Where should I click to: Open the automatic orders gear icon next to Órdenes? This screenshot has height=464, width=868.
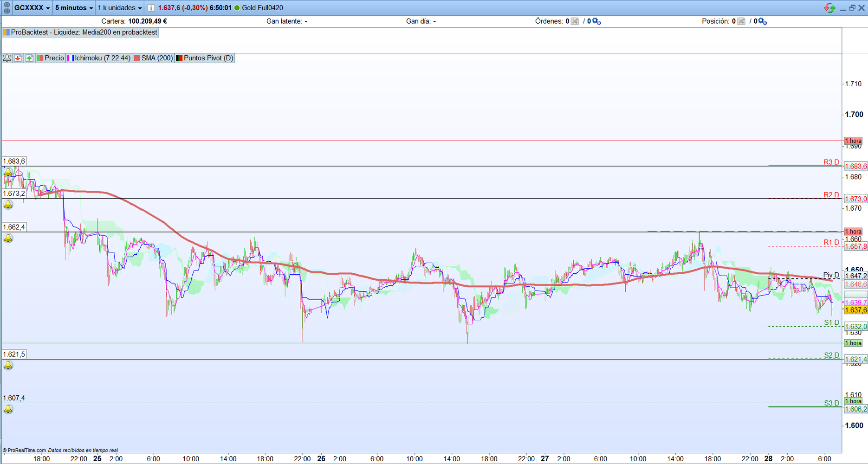[x=596, y=21]
